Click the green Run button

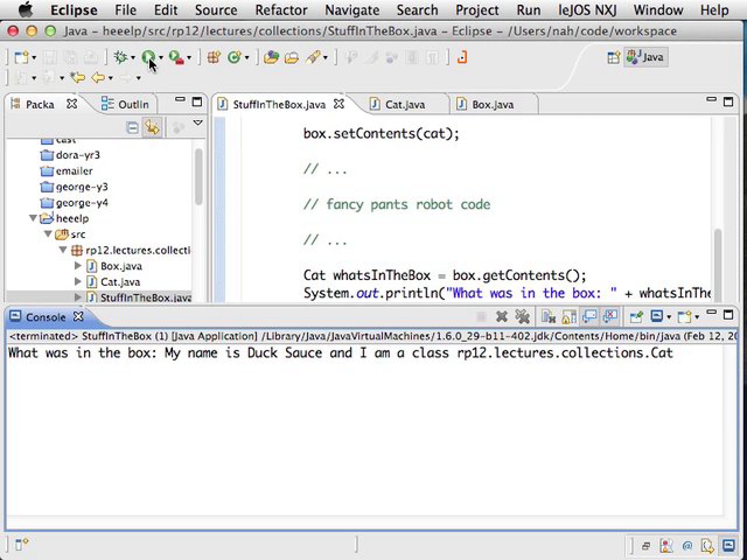point(148,57)
